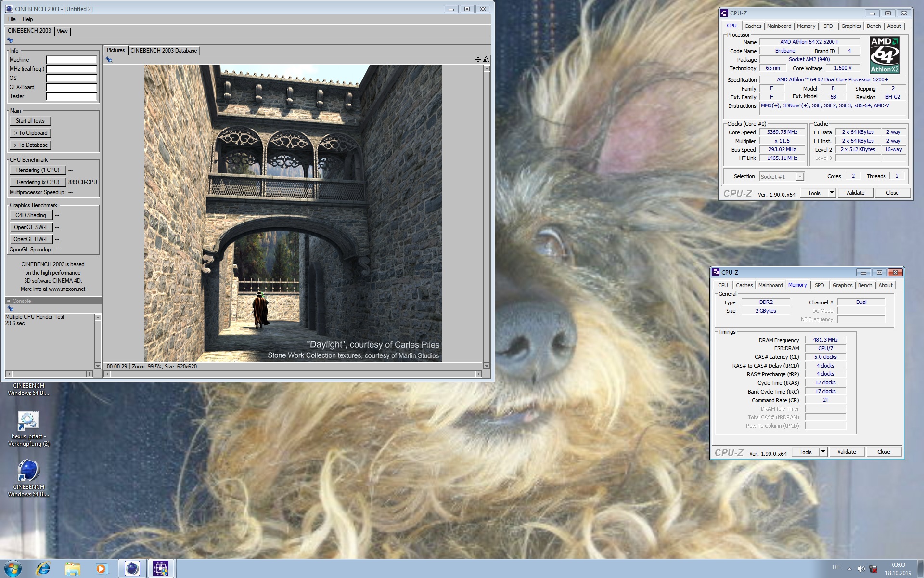Viewport: 924px width, 578px height.
Task: Click Validate in upper CPU-Z window
Action: click(855, 193)
